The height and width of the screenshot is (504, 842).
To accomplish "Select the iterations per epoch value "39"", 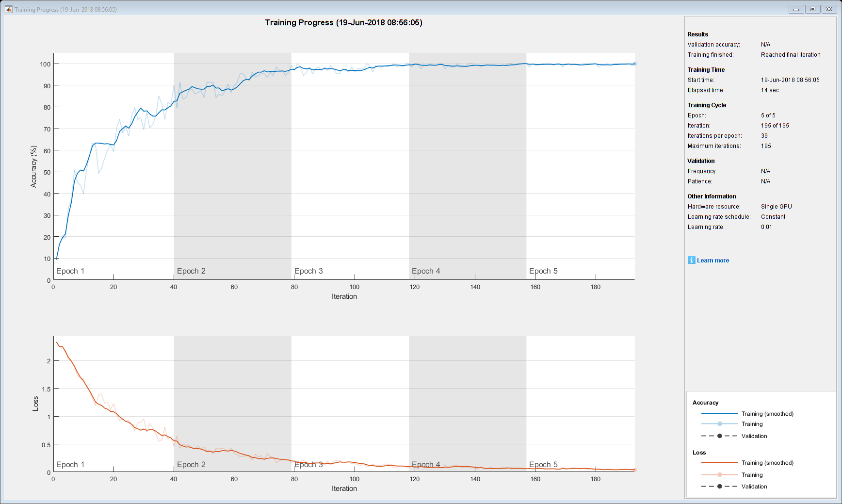I will pos(764,136).
